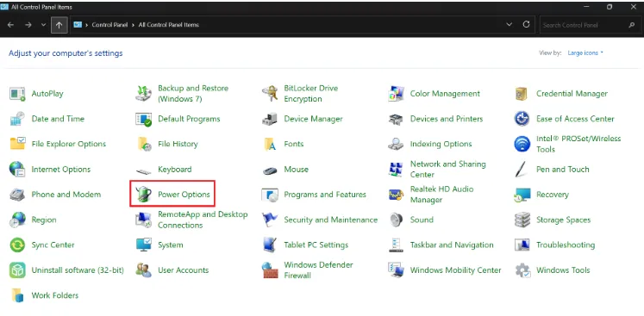644x316 pixels.
Task: Open the 'Large icons' view dropdown
Action: click(585, 53)
